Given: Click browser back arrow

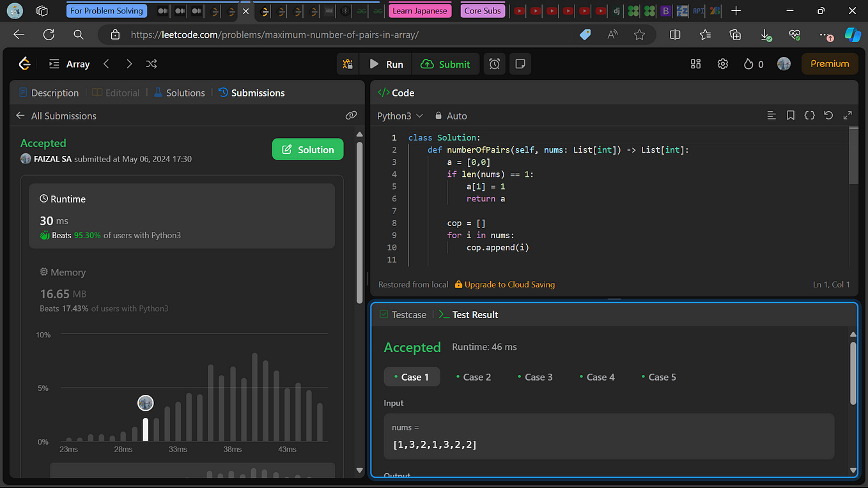Looking at the screenshot, I should (x=19, y=34).
